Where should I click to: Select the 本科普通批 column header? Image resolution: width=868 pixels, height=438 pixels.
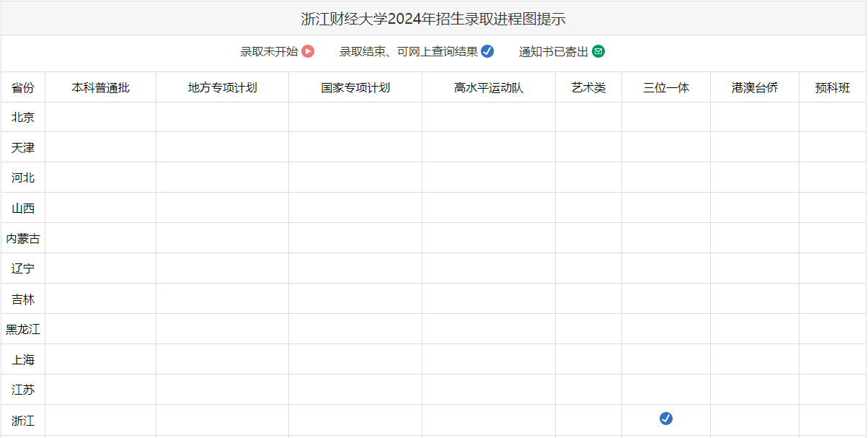[100, 87]
